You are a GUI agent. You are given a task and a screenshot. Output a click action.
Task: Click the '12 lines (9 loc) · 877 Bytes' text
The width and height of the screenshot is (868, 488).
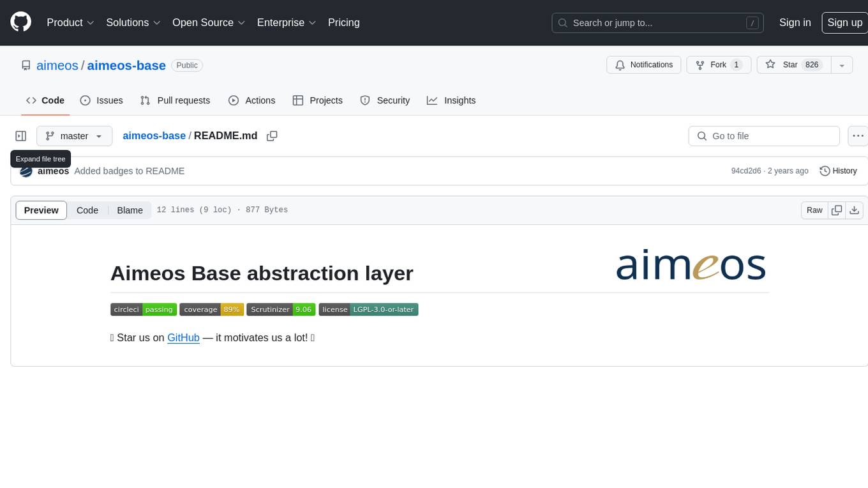[222, 210]
